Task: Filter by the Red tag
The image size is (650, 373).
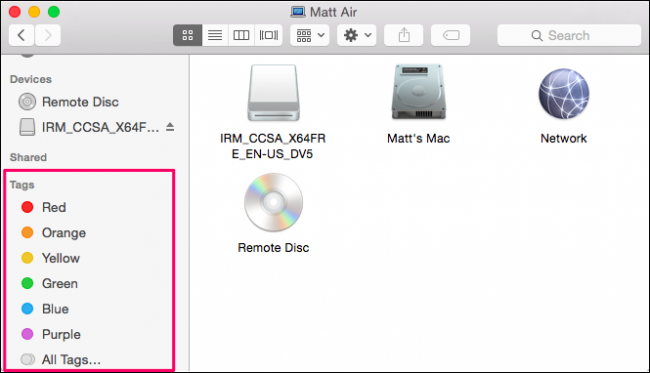Action: pyautogui.click(x=54, y=207)
